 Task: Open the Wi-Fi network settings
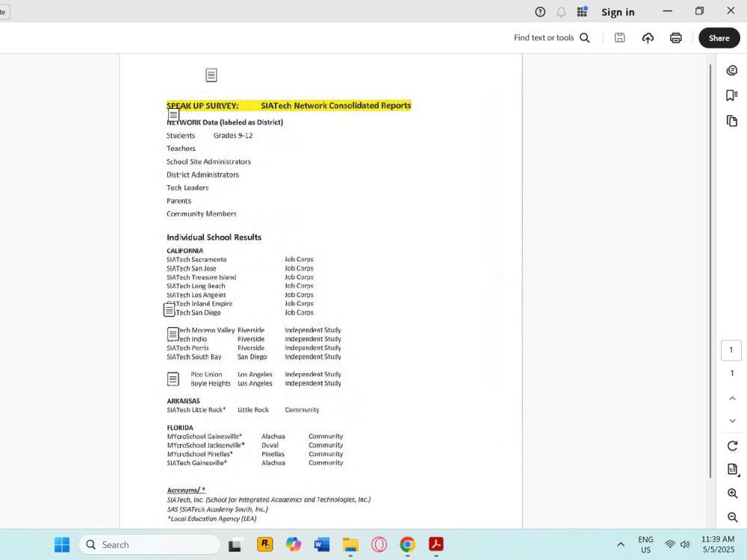[670, 544]
